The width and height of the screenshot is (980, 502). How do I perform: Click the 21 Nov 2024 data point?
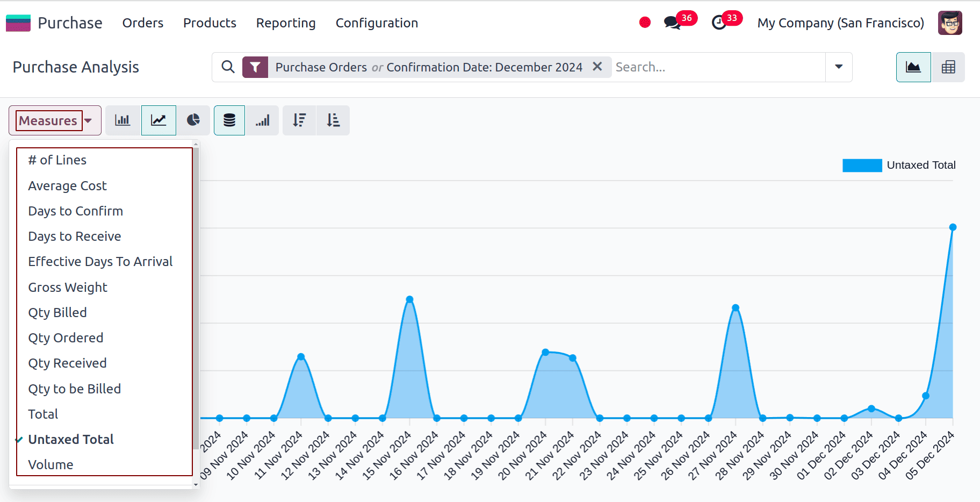573,358
